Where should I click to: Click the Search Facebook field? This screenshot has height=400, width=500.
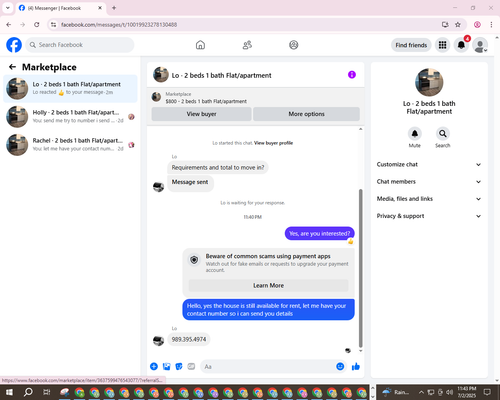point(80,45)
